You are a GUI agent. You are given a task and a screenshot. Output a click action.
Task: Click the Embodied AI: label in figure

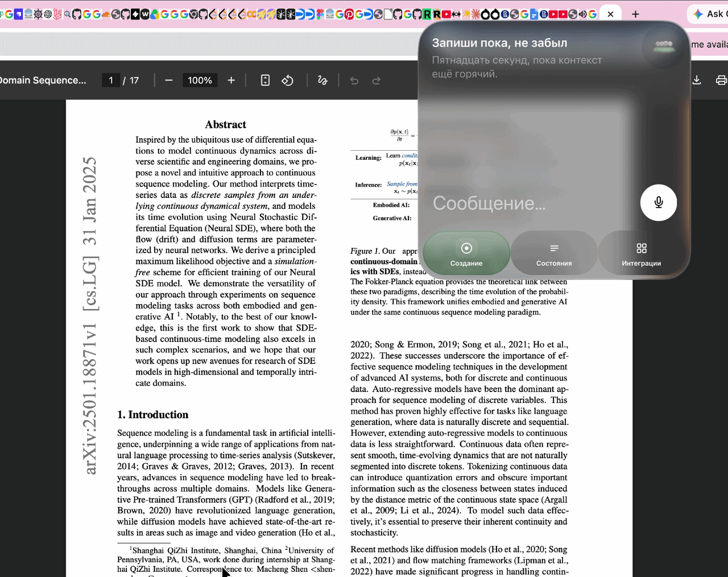point(391,205)
